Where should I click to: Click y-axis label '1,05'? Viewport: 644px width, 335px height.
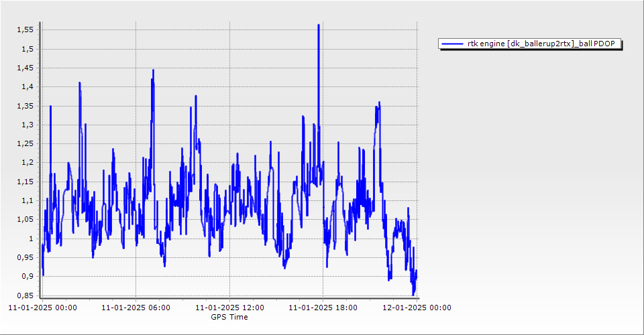25,219
